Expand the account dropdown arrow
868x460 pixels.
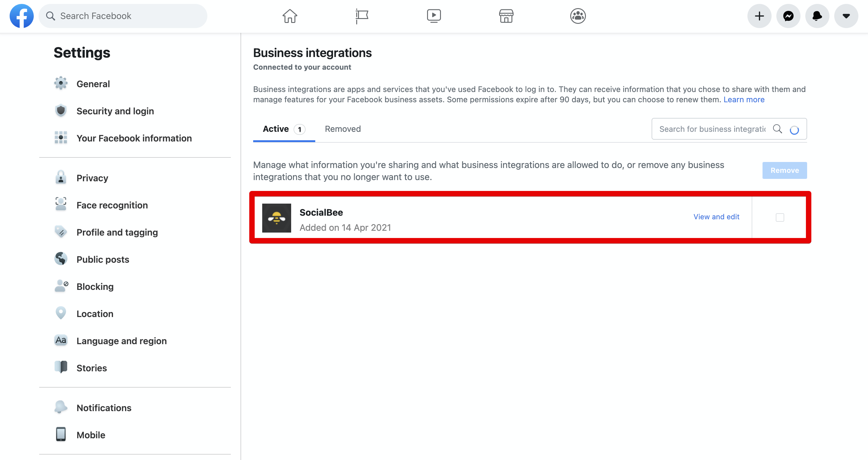[846, 16]
